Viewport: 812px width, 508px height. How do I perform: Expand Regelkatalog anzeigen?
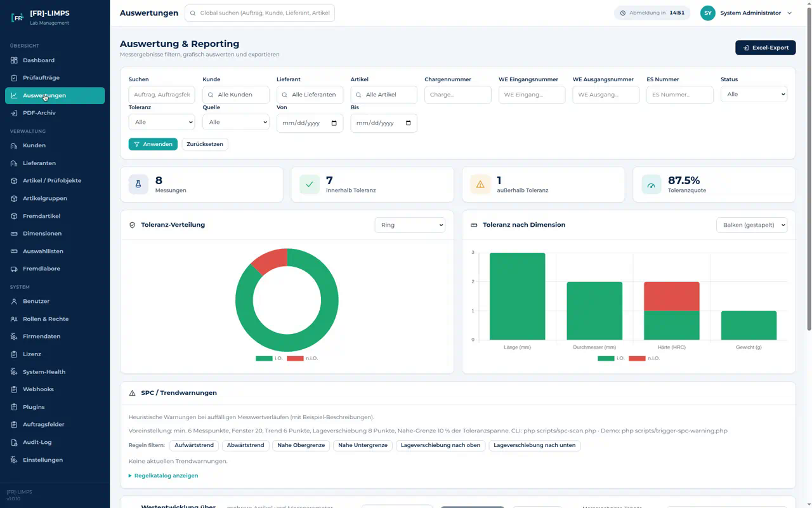(x=164, y=476)
